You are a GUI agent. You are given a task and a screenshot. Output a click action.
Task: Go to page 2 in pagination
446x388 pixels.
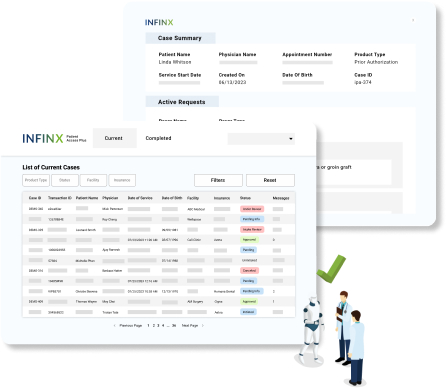pyautogui.click(x=154, y=325)
